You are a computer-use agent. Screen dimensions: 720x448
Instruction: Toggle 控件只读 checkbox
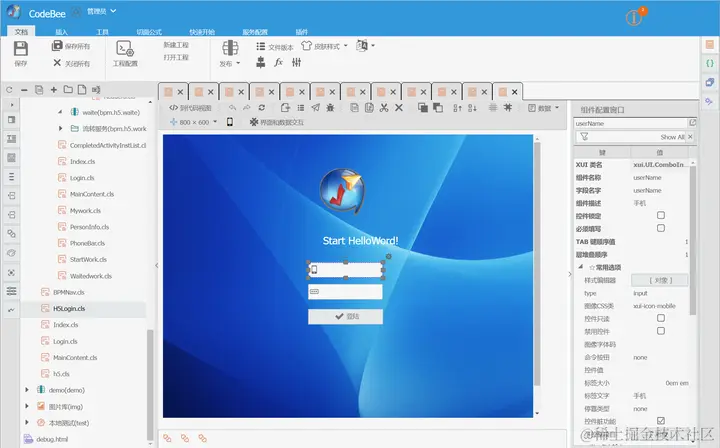(x=661, y=318)
